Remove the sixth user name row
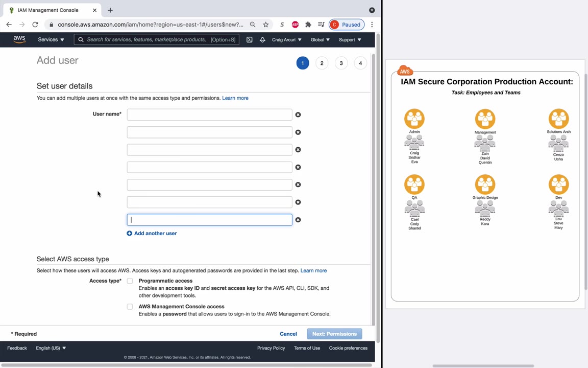Viewport: 588px width, 368px height. point(298,202)
